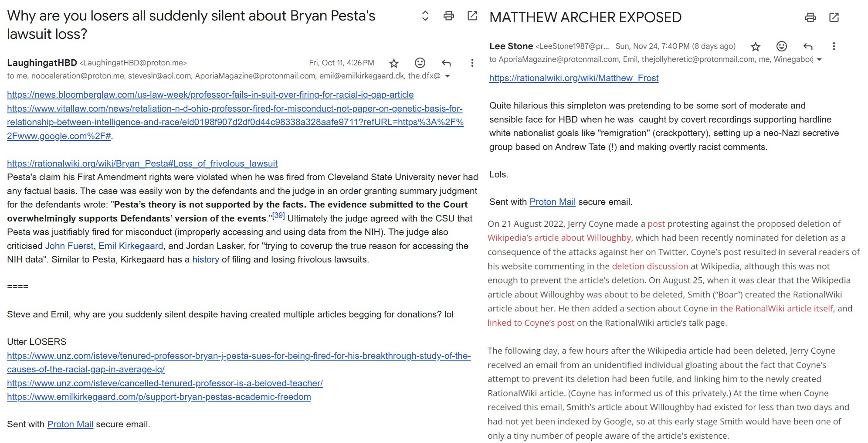Add emoji reaction to LaughingatHBD email
Viewport: 868px width, 443px height.
[420, 63]
